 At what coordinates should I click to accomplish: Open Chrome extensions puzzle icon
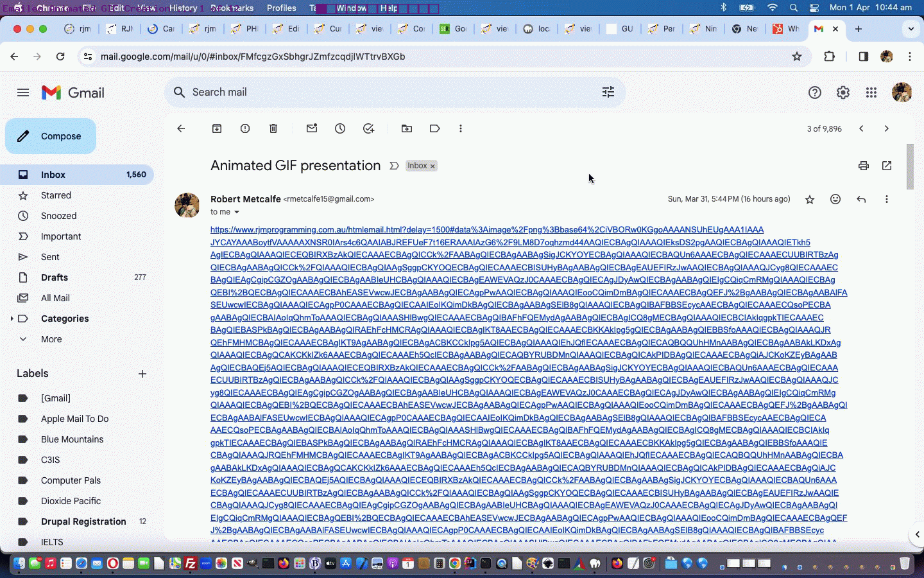829,57
